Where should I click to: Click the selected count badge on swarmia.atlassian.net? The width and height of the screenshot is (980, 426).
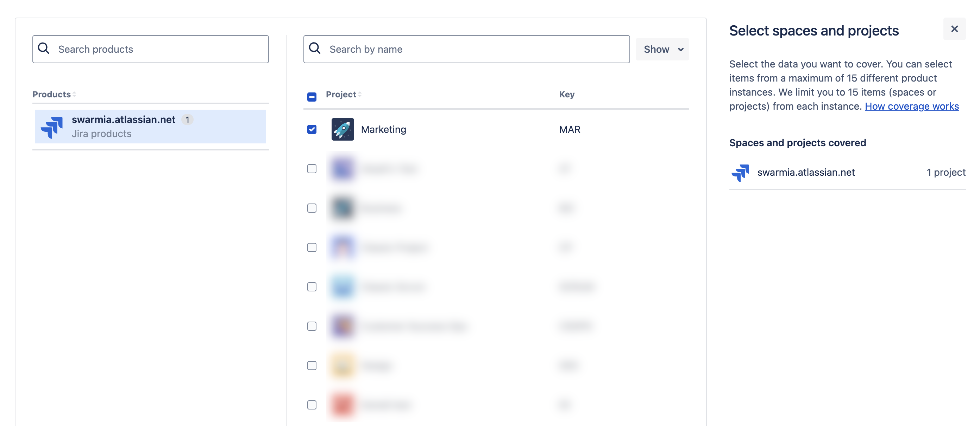tap(187, 120)
